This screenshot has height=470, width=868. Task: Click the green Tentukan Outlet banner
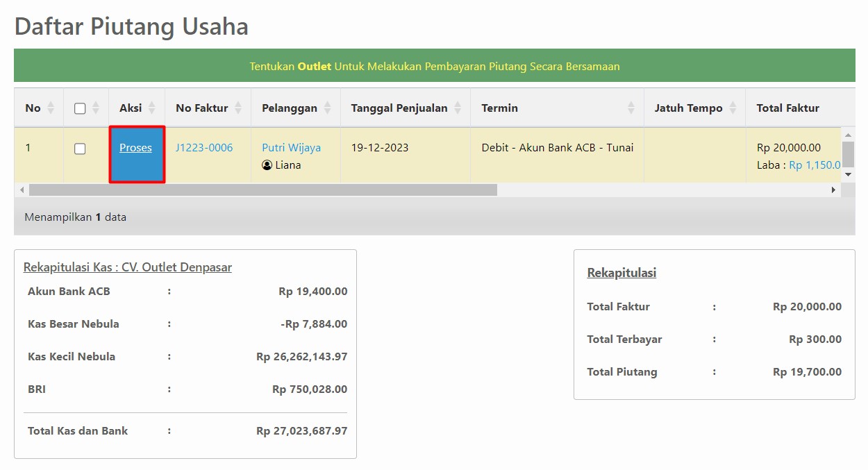(434, 67)
